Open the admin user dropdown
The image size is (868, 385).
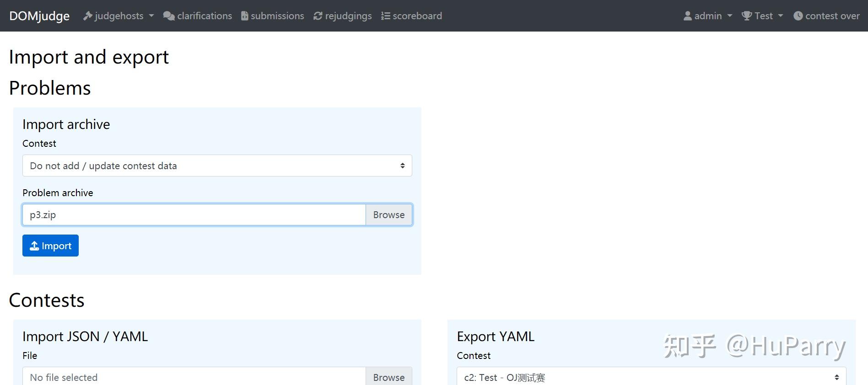[x=708, y=16]
